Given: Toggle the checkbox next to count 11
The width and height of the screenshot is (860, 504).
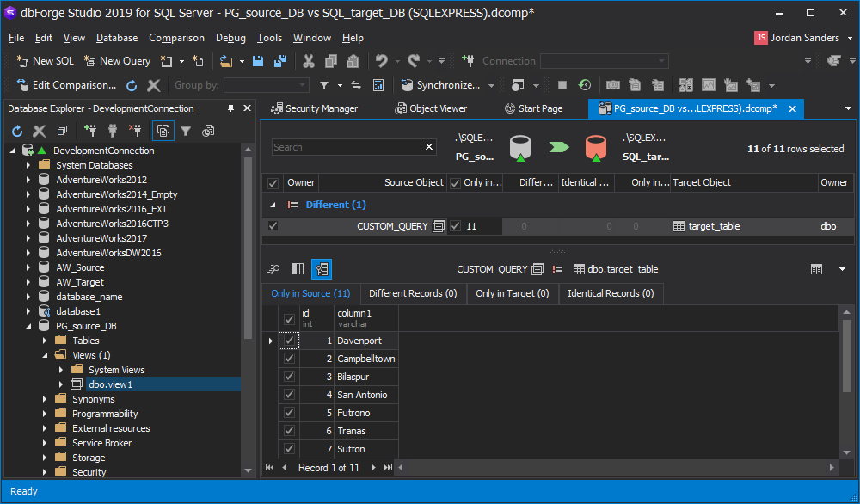Looking at the screenshot, I should [x=455, y=226].
